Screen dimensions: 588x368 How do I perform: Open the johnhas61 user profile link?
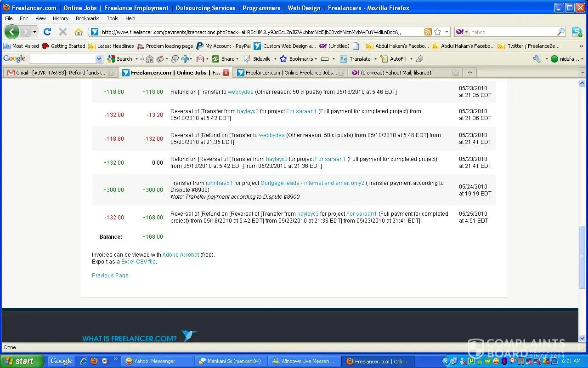pyautogui.click(x=219, y=183)
